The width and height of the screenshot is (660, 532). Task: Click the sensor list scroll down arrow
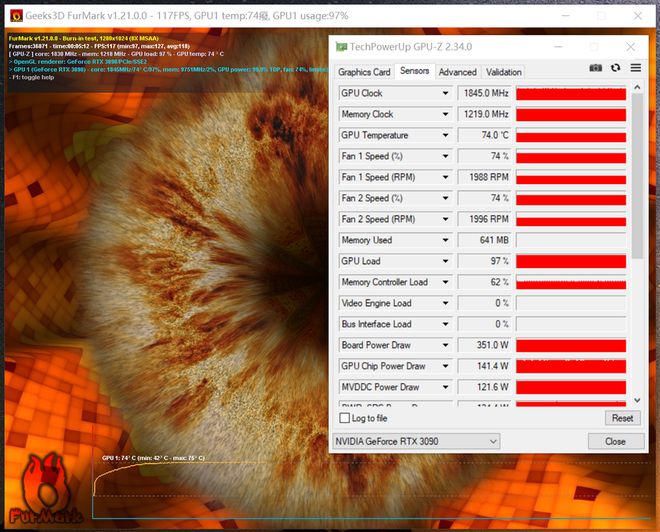coord(637,400)
